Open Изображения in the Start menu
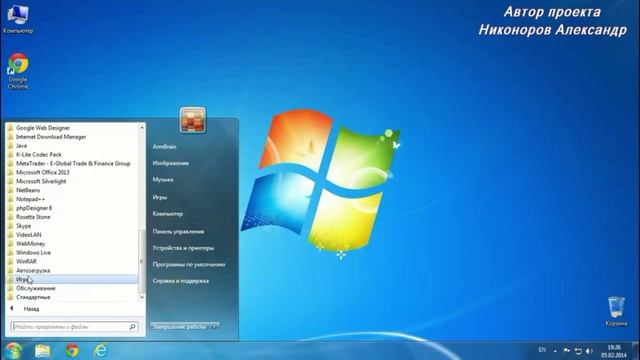This screenshot has height=360, width=640. [x=171, y=163]
